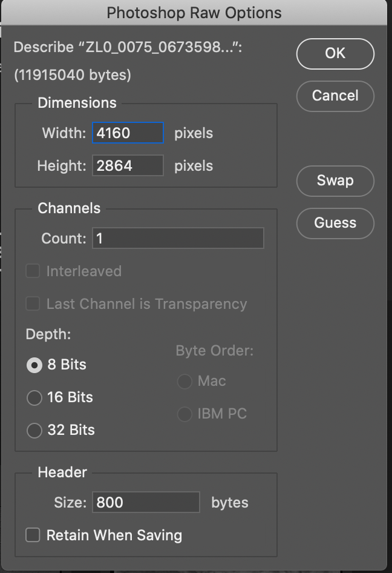Toggle the Interleaved checkbox
This screenshot has width=392, height=573.
click(x=33, y=271)
